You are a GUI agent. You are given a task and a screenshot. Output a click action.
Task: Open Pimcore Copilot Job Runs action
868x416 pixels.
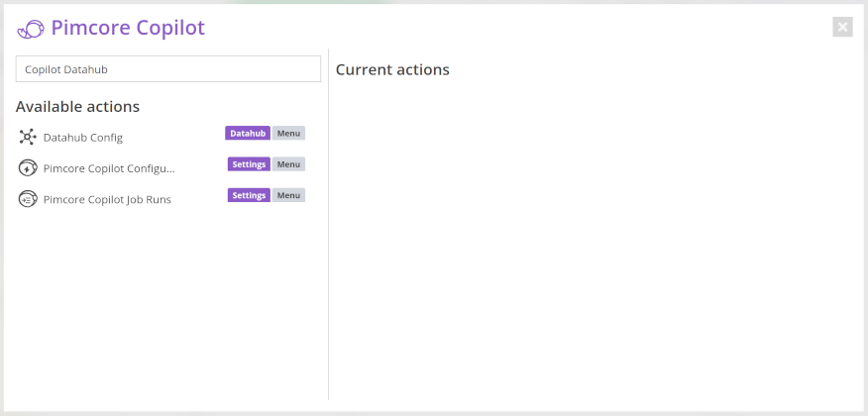point(107,199)
